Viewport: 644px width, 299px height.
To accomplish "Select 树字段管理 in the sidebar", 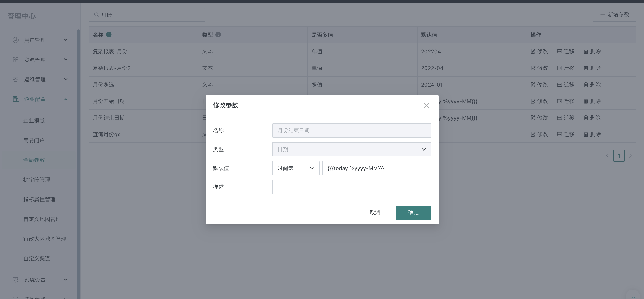I will point(36,179).
